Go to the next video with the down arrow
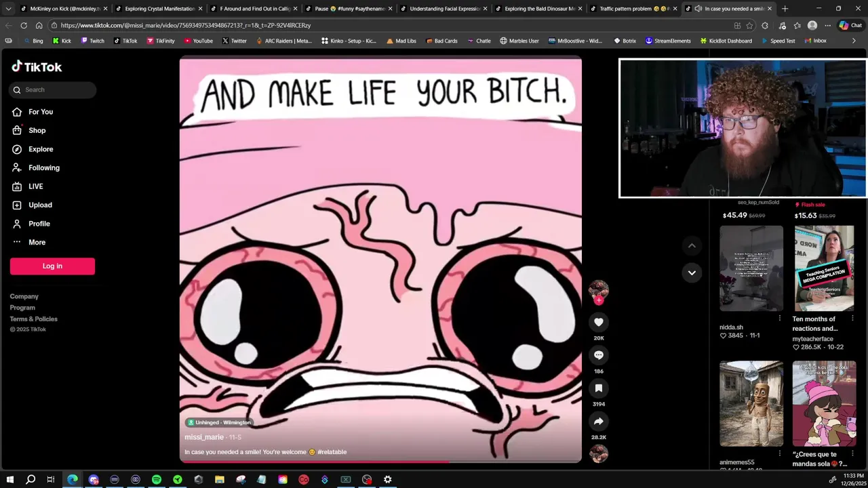This screenshot has height=488, width=868. coord(692,272)
